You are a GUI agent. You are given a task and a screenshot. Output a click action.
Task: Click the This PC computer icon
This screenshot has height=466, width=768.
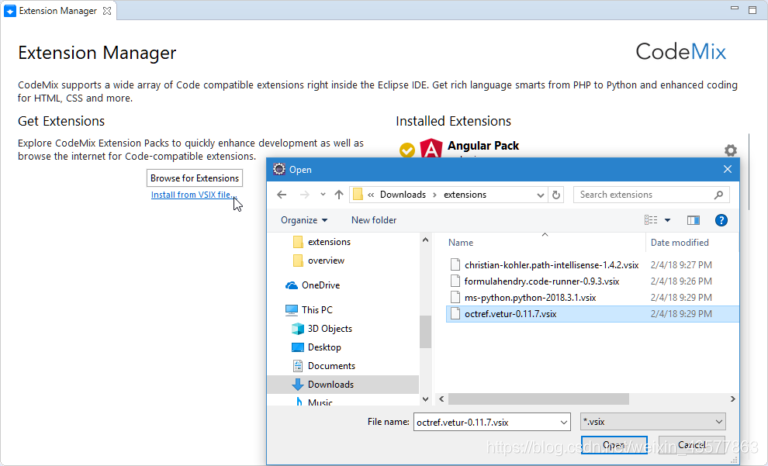[291, 310]
